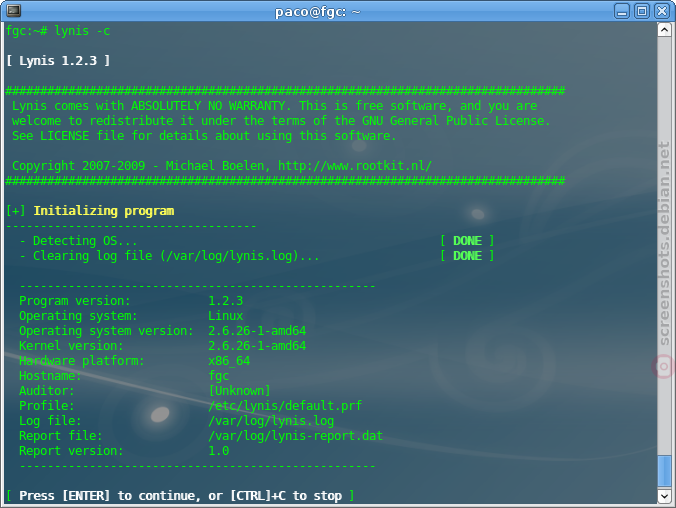Click the Operating system value 'Linux'
The image size is (676, 508).
pos(225,316)
